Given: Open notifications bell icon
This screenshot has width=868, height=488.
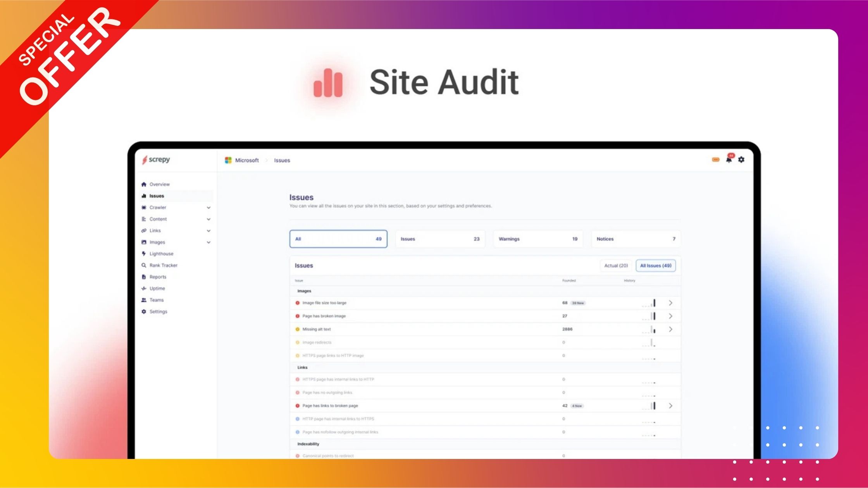Looking at the screenshot, I should 729,160.
